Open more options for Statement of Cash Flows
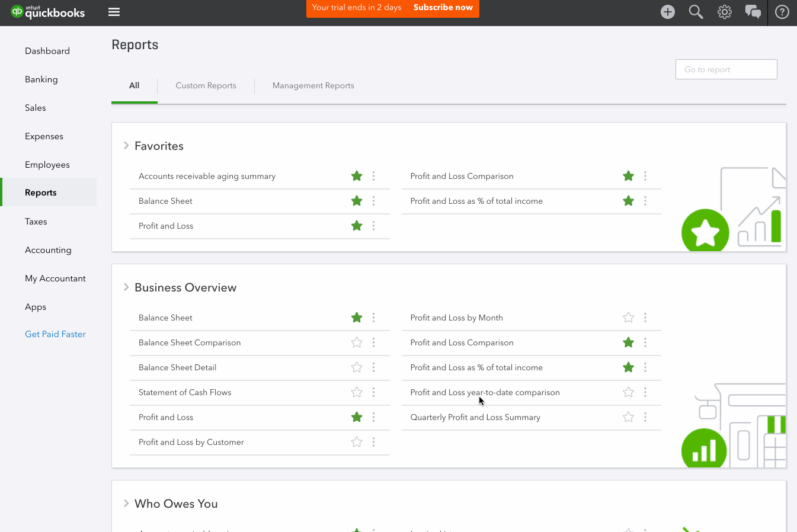The width and height of the screenshot is (797, 532). (x=373, y=392)
